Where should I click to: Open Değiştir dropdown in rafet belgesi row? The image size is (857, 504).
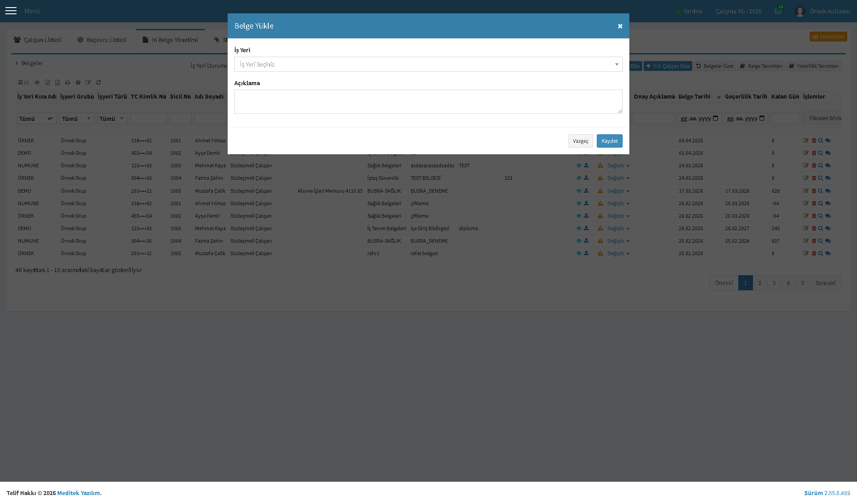point(618,253)
